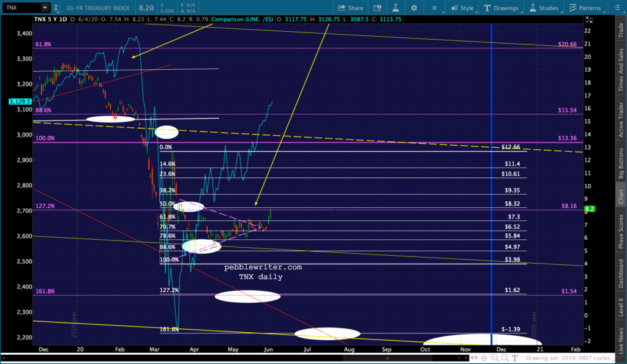This screenshot has width=627, height=364.
Task: Select the text drawing T tool
Action: (x=514, y=358)
